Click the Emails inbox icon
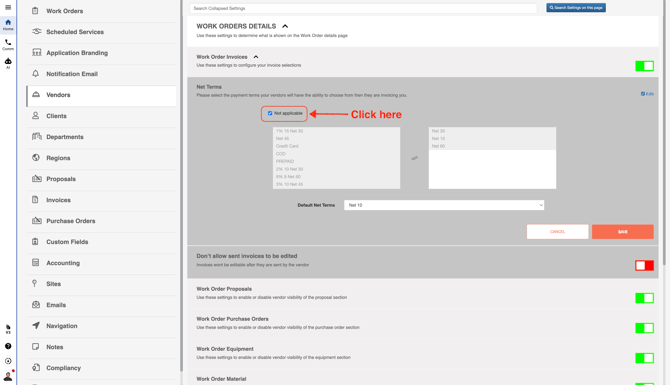 [36, 305]
